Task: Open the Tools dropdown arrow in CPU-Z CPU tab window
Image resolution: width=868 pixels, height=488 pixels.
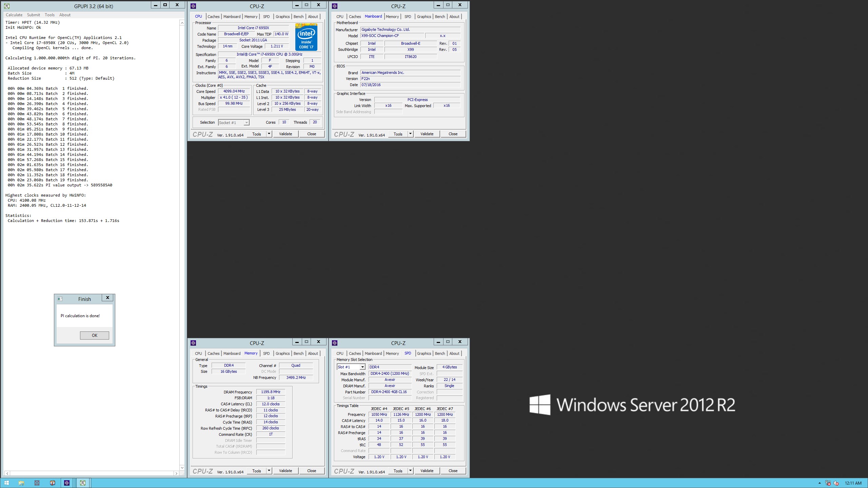Action: tap(269, 134)
